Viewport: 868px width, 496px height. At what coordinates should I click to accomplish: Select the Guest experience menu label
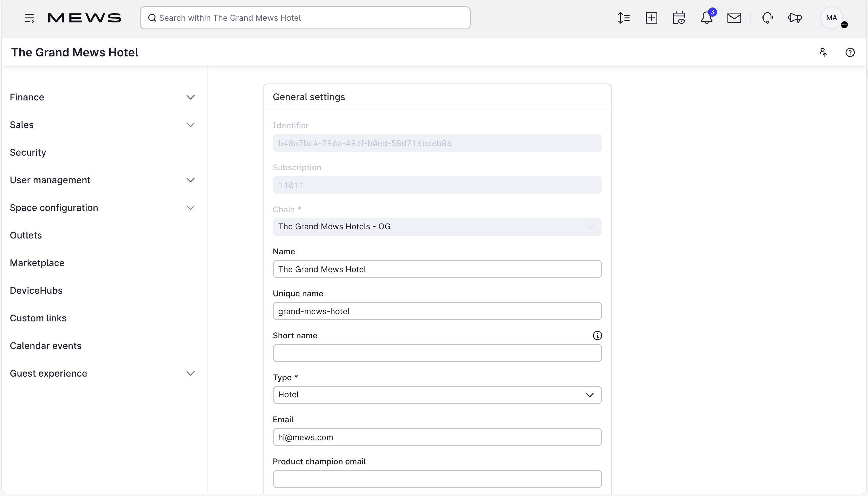click(x=48, y=373)
